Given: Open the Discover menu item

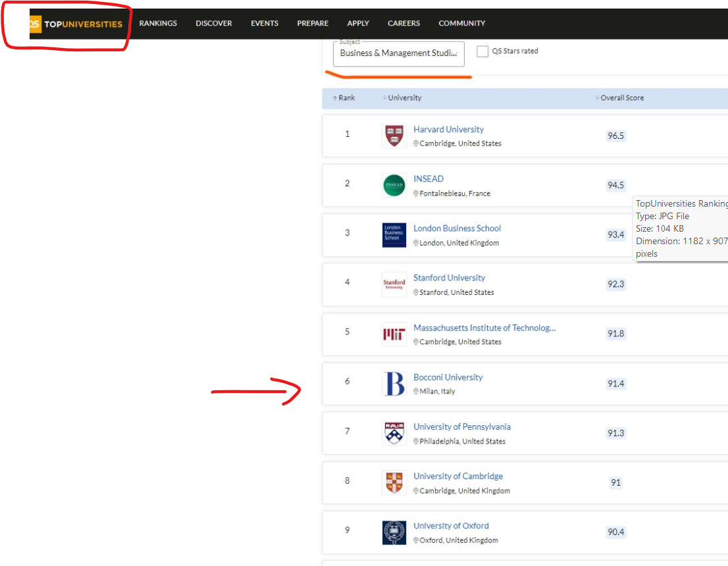Looking at the screenshot, I should (213, 23).
